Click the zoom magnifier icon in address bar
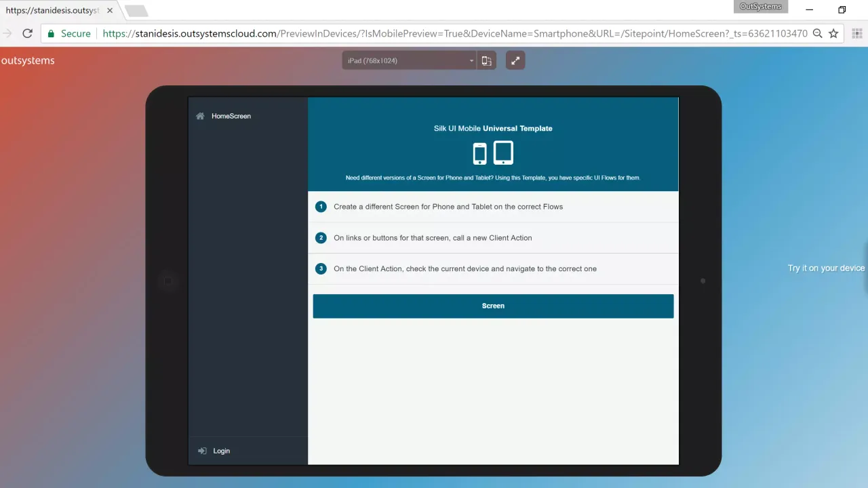 pyautogui.click(x=818, y=33)
